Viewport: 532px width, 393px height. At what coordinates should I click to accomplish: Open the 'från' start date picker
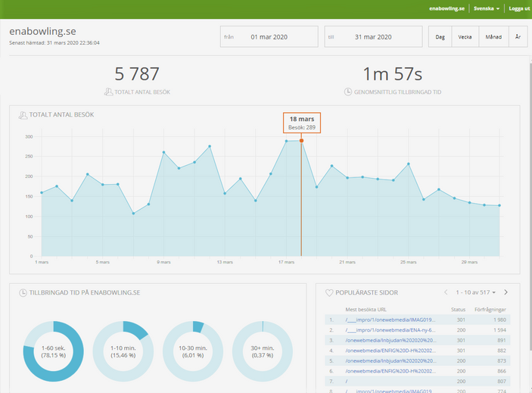pyautogui.click(x=269, y=36)
